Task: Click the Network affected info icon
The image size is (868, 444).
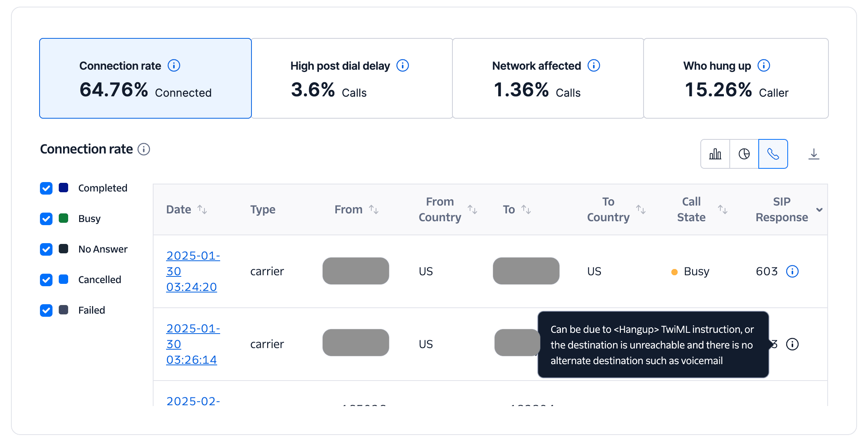Action: click(x=594, y=65)
